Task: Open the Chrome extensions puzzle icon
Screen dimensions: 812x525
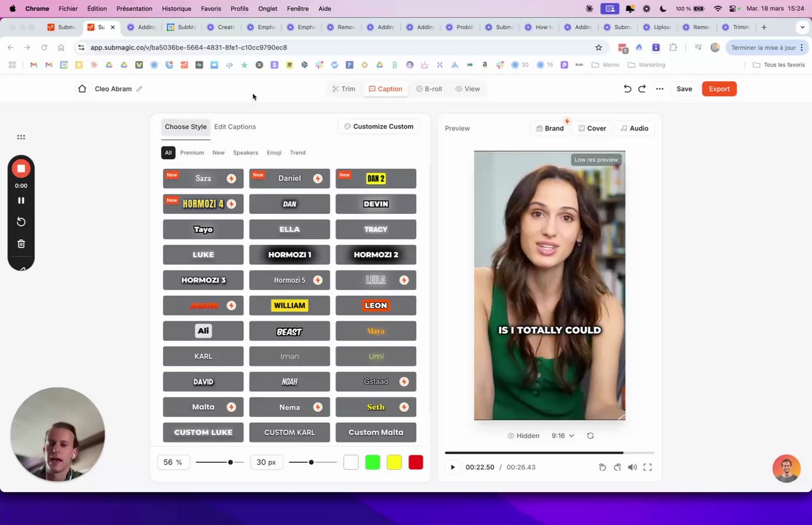Action: 673,48
